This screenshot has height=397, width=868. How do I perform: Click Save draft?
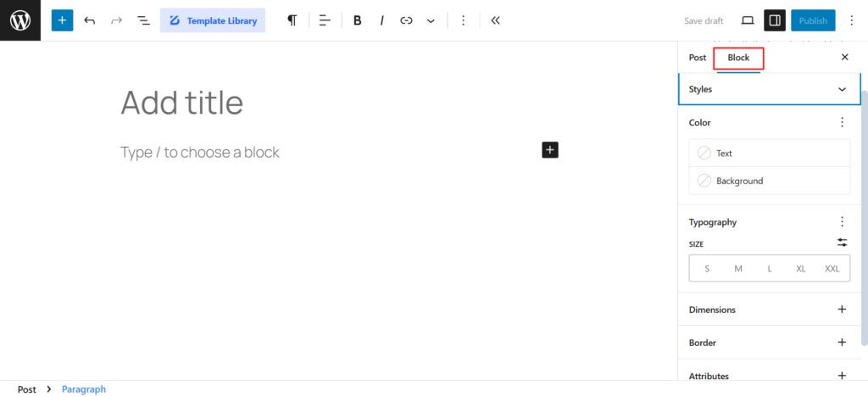pos(704,20)
